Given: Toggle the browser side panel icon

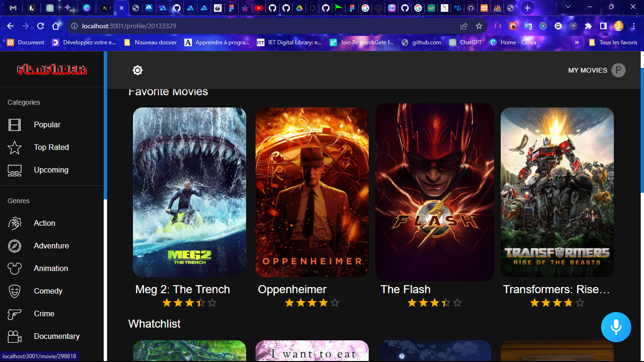Looking at the screenshot, I should point(603,26).
